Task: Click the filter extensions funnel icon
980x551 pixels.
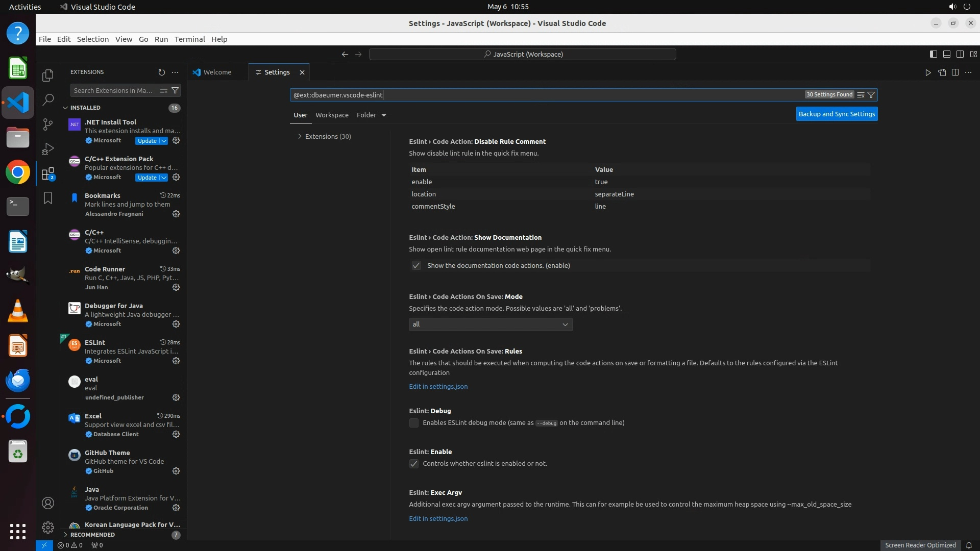Action: [x=175, y=90]
